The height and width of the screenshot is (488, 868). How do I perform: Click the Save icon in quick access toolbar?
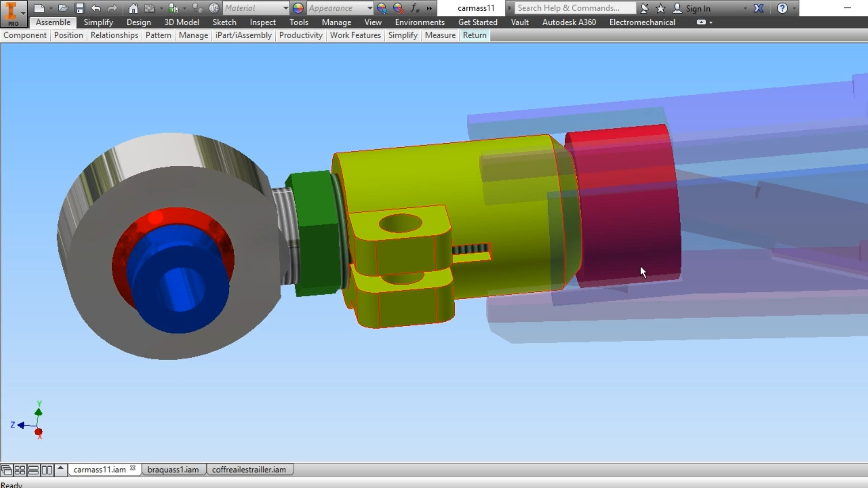tap(80, 8)
